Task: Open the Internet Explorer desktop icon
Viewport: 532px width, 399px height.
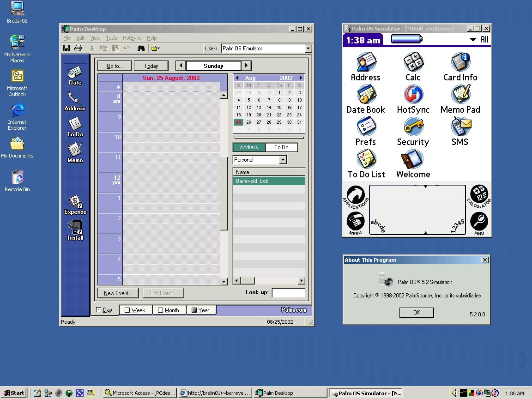Action: tap(17, 117)
